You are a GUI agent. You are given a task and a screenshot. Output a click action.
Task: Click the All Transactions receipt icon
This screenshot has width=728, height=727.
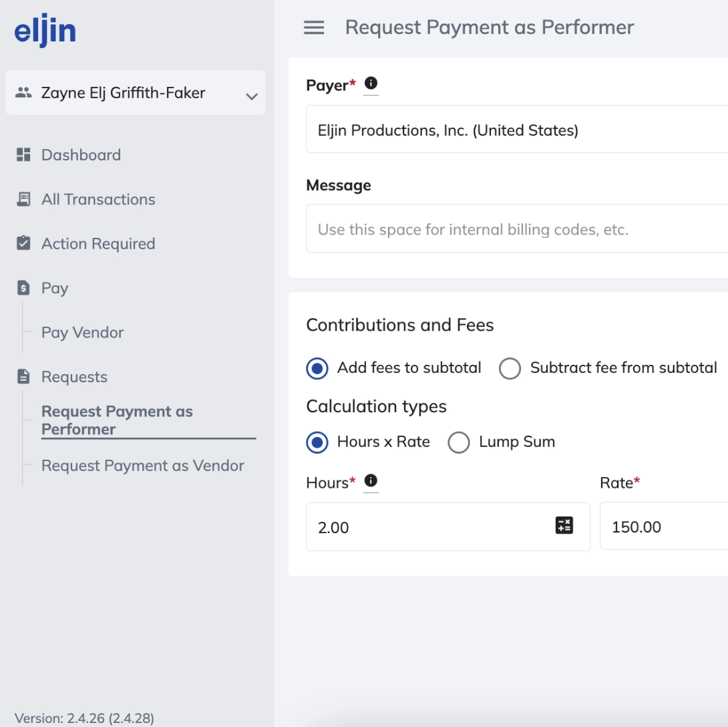(23, 199)
